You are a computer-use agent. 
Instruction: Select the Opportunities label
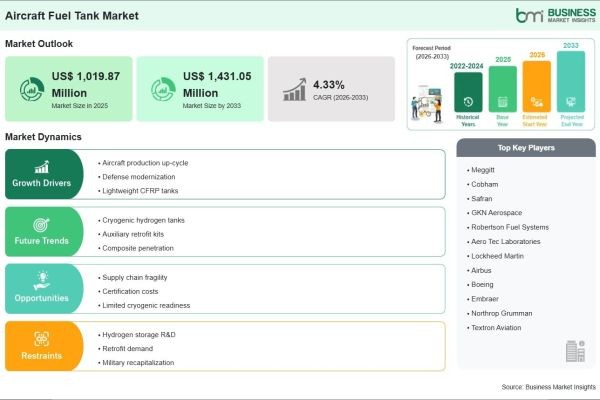tap(41, 298)
